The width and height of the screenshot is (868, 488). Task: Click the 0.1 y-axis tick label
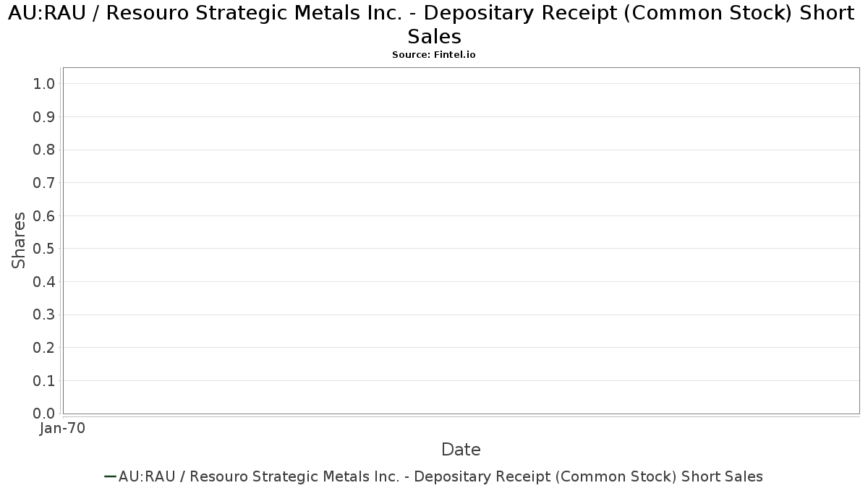click(x=44, y=380)
